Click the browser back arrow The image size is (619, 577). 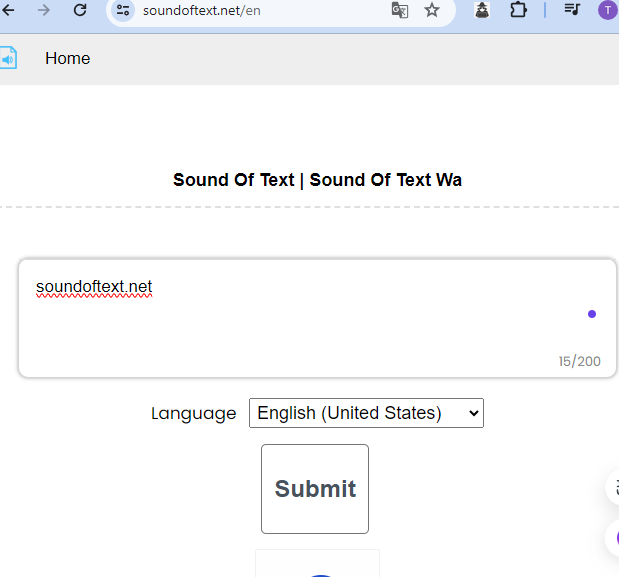(x=9, y=10)
